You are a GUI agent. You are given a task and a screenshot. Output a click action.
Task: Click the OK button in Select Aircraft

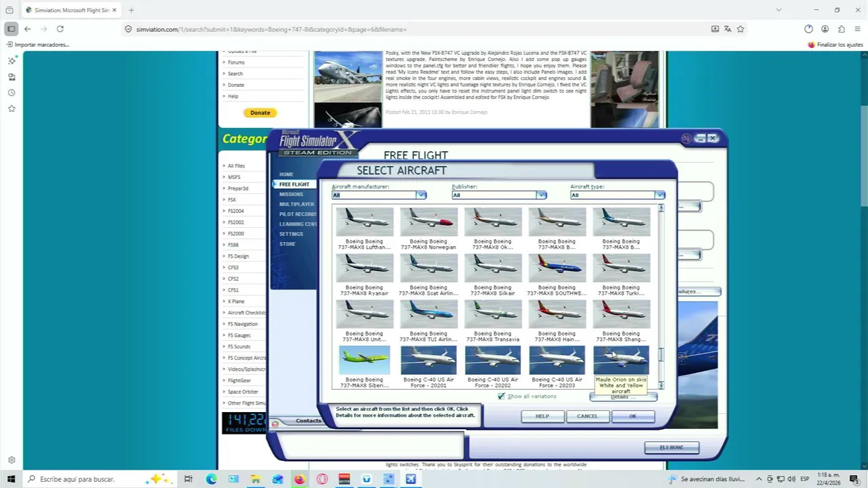coord(633,416)
